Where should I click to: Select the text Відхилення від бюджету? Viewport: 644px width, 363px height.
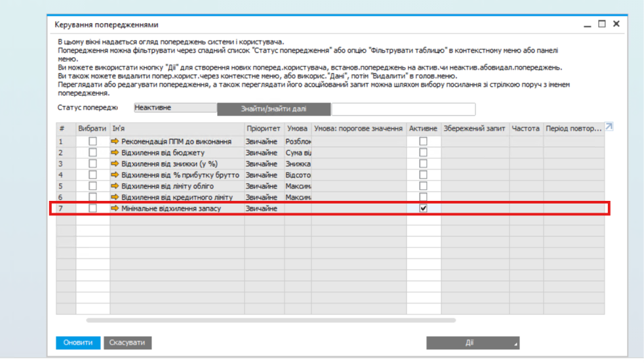click(163, 152)
